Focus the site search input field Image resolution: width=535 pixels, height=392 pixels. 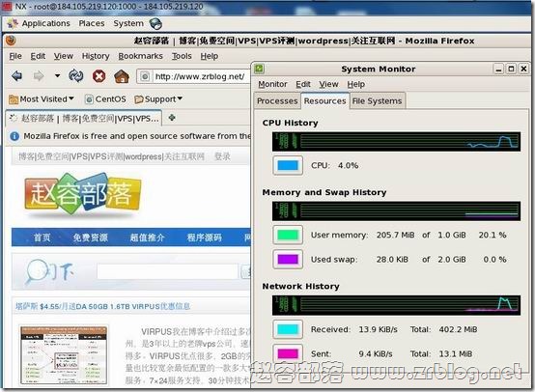click(x=167, y=271)
